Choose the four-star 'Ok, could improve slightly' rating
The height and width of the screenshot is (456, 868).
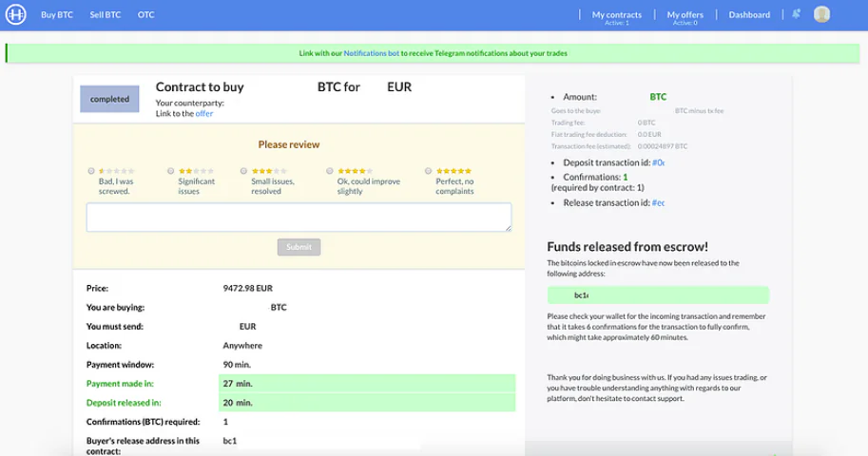point(329,171)
